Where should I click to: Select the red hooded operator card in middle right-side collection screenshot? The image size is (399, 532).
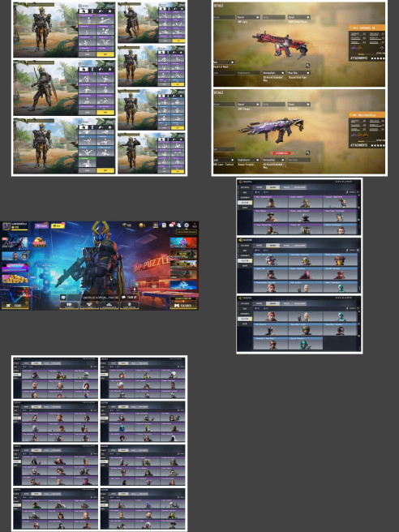click(x=306, y=272)
